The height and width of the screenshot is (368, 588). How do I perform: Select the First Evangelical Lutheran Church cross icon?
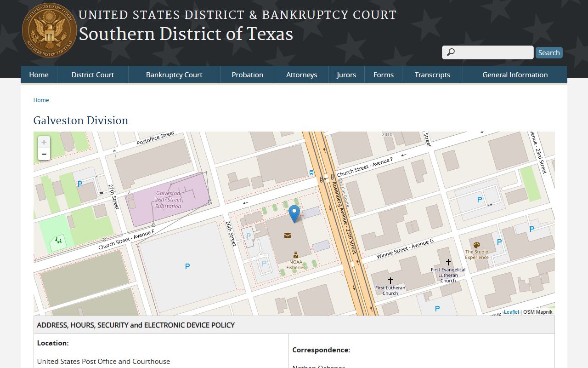[448, 262]
